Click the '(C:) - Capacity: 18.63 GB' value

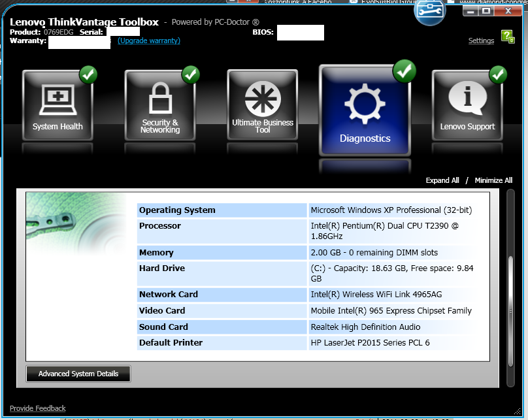pyautogui.click(x=392, y=273)
